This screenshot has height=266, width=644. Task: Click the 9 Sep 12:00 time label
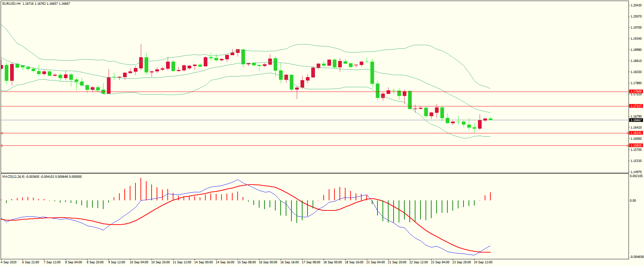coord(117,262)
